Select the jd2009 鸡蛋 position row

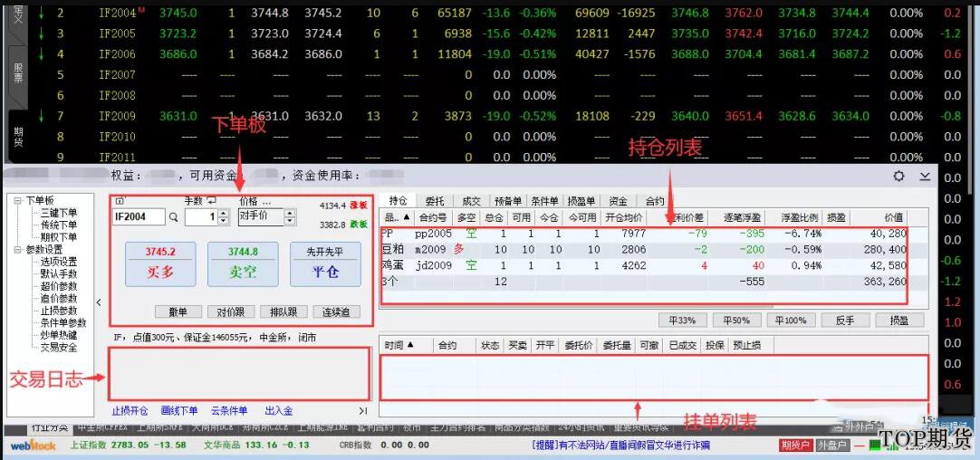(644, 265)
